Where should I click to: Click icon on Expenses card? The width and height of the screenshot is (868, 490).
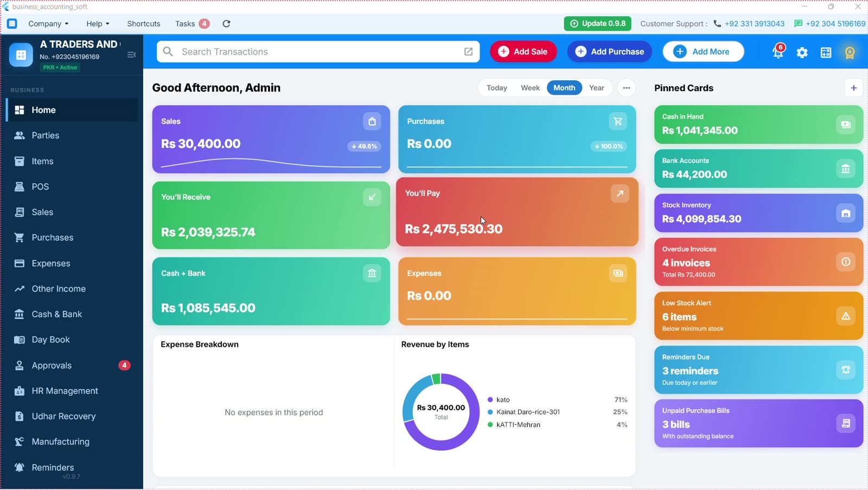click(618, 273)
